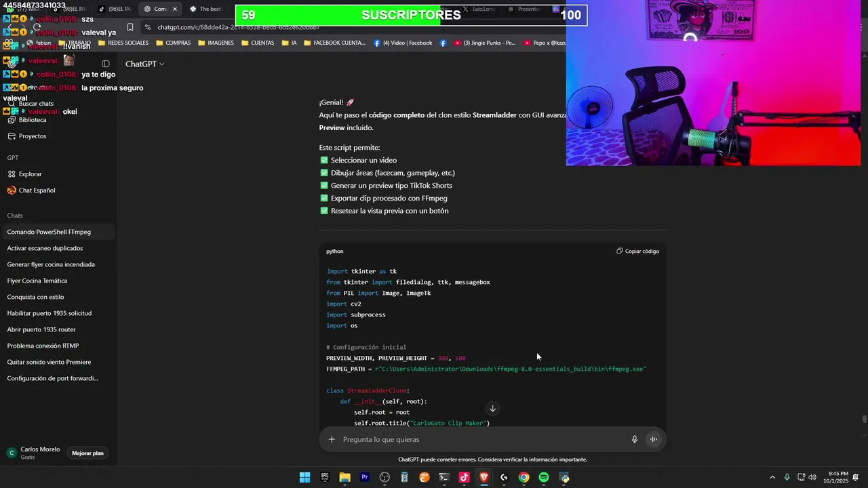Viewport: 868px width, 488px height.
Task: Open chat 'Activar escaneo duplicados'
Action: coord(58,248)
